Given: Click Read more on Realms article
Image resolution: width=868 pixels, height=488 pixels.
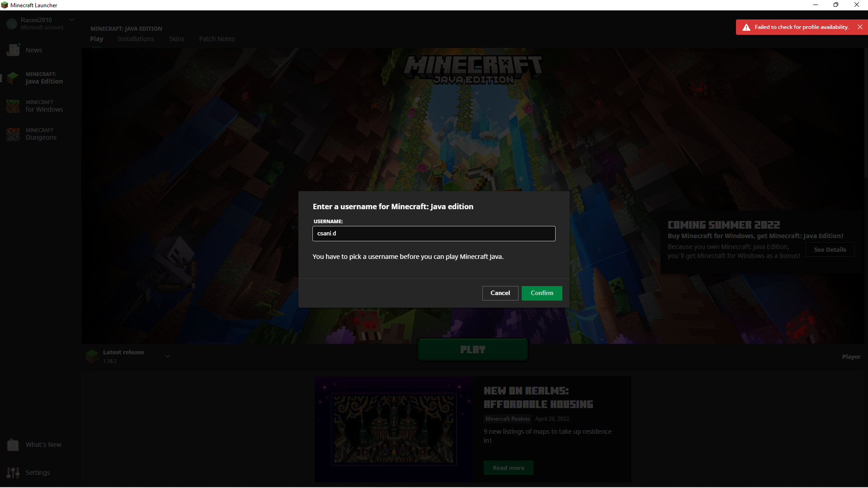Looking at the screenshot, I should click(x=509, y=468).
